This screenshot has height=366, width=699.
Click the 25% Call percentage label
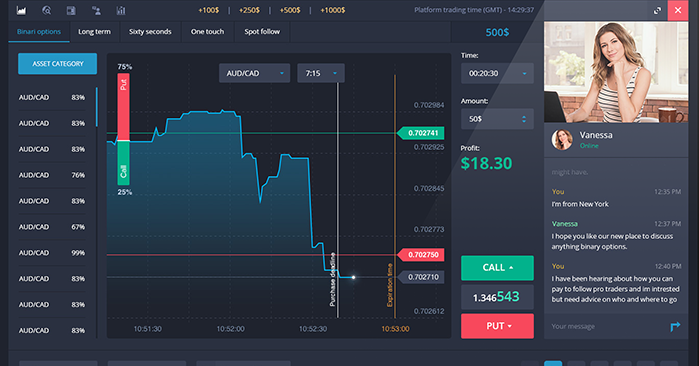[124, 192]
